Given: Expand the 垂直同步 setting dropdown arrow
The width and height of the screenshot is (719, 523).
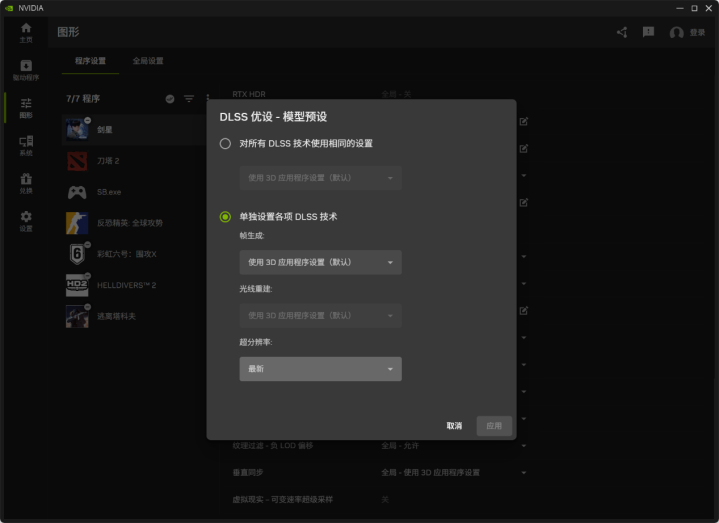Looking at the screenshot, I should (x=524, y=473).
